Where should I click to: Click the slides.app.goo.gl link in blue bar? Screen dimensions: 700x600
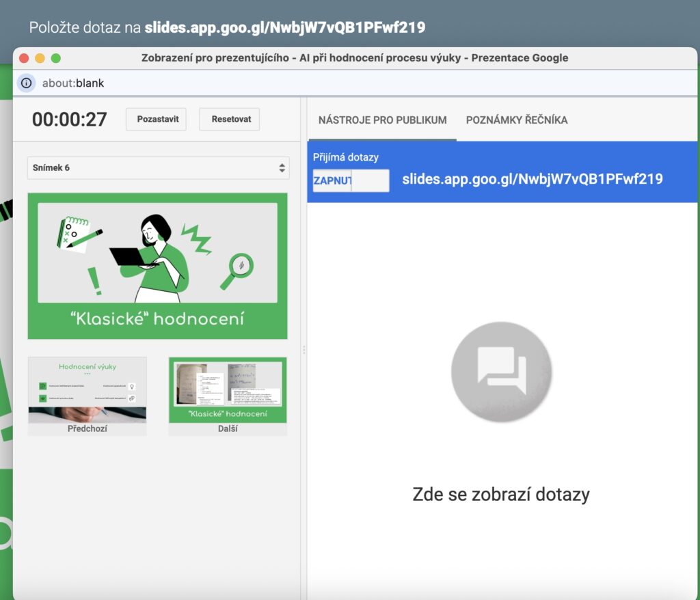(533, 179)
